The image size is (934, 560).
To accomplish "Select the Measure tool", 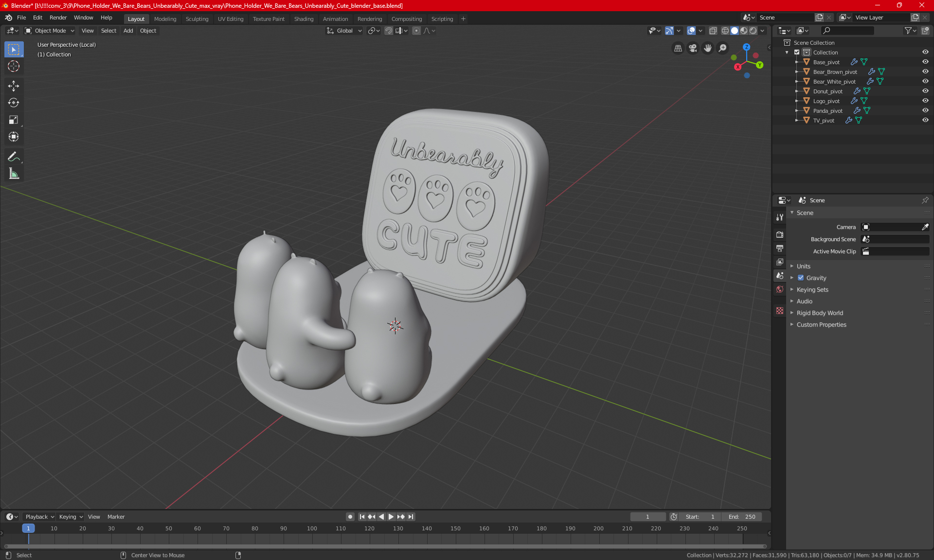I will (x=14, y=174).
